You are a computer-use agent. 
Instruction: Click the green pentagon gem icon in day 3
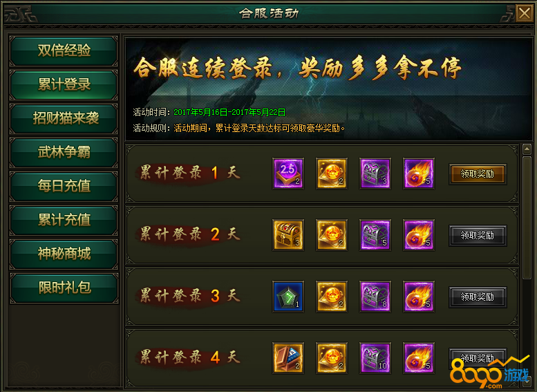288,297
